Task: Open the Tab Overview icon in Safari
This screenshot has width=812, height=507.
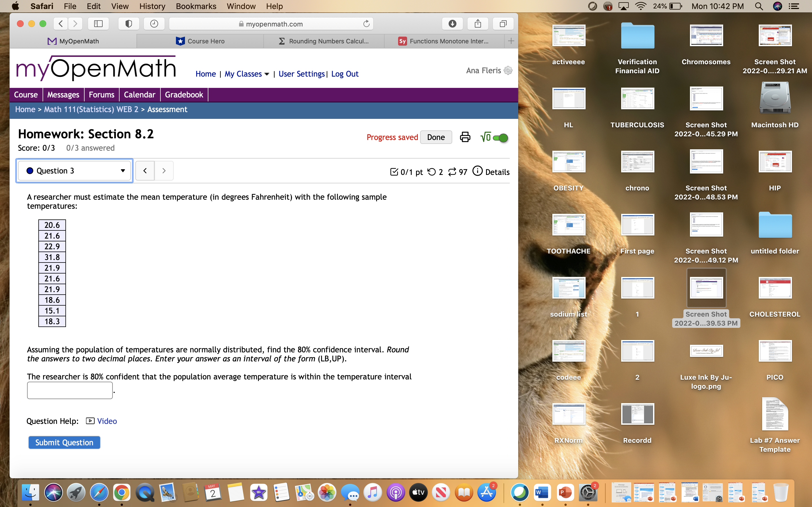Action: pos(503,23)
